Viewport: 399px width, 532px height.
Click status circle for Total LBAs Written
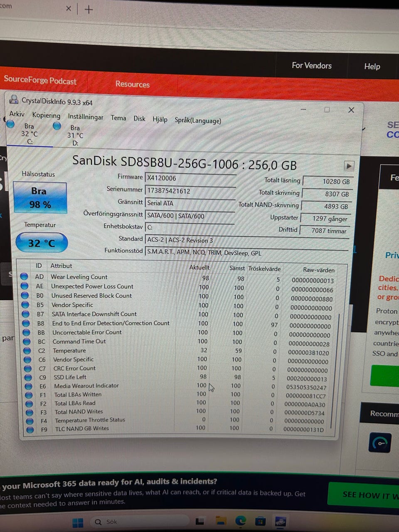pyautogui.click(x=29, y=395)
